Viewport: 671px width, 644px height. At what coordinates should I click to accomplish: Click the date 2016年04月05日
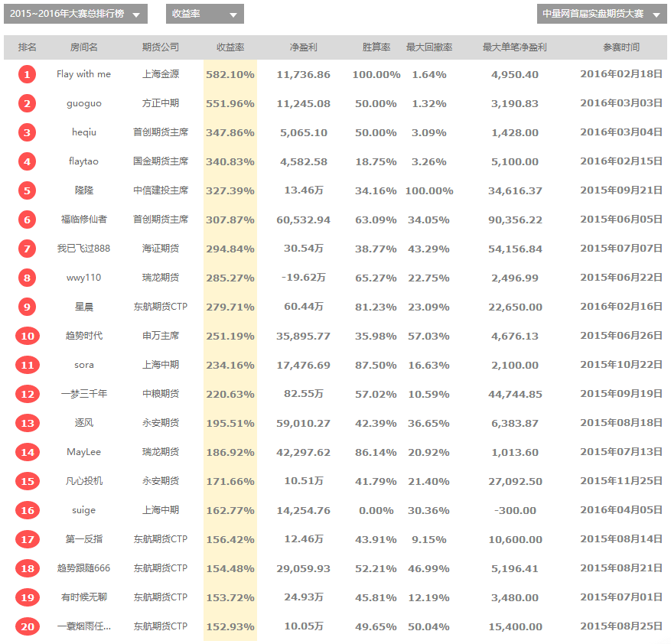pyautogui.click(x=621, y=510)
